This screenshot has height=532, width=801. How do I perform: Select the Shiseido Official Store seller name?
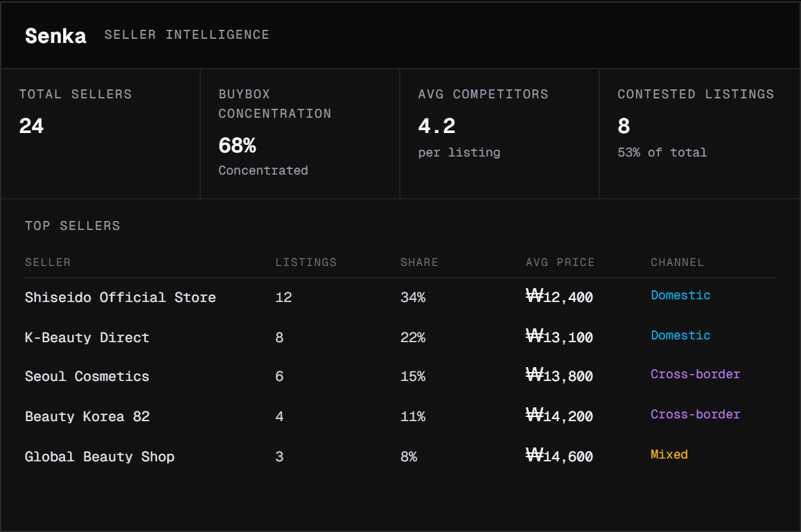click(121, 297)
